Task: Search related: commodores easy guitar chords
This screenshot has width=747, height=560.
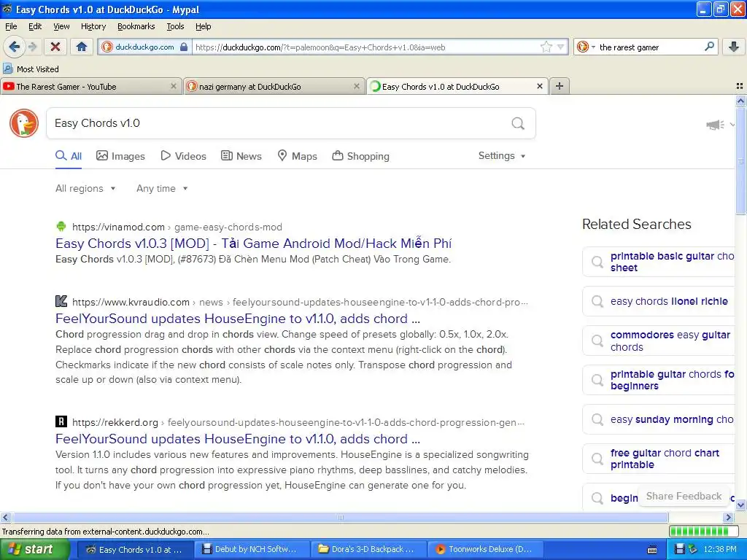Action: [x=659, y=341]
